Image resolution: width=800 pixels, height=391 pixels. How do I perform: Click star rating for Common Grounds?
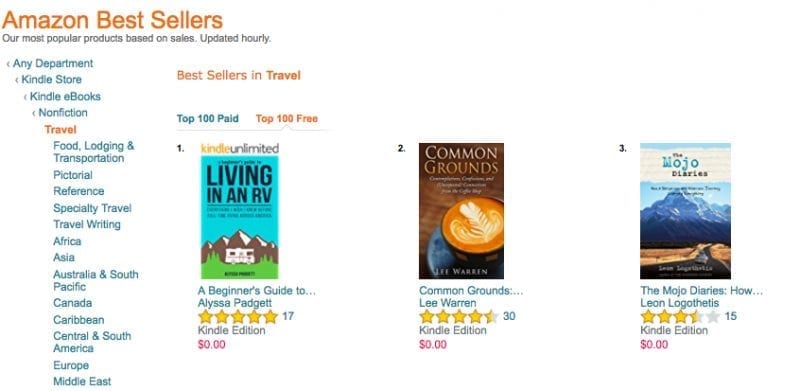pos(459,316)
